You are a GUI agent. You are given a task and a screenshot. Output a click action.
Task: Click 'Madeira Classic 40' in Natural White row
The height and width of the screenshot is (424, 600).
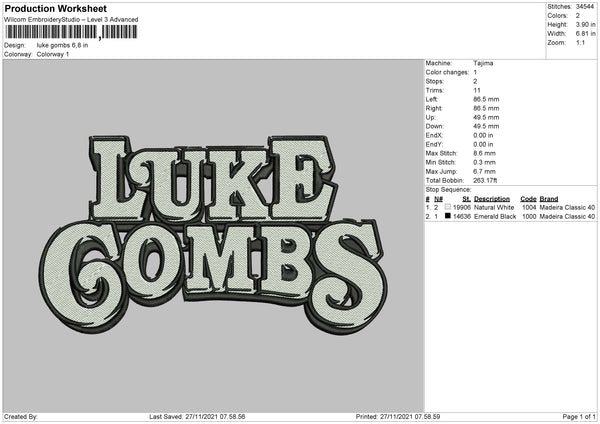click(567, 207)
